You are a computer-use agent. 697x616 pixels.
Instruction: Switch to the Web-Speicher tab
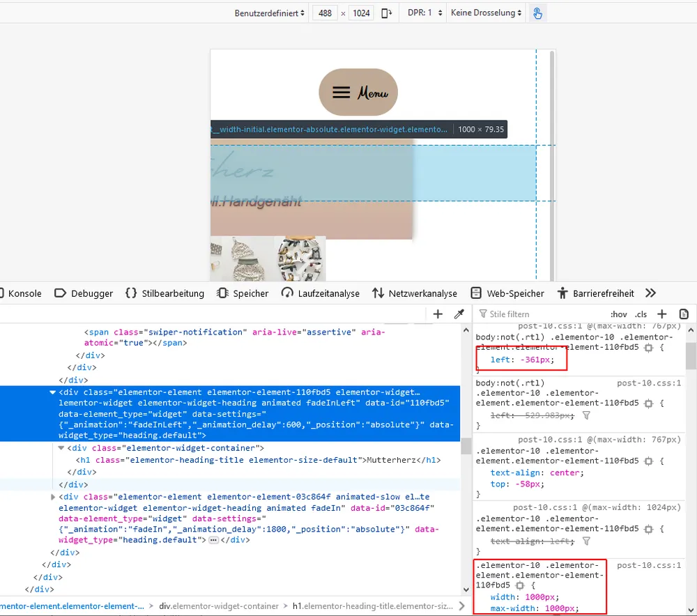click(507, 293)
